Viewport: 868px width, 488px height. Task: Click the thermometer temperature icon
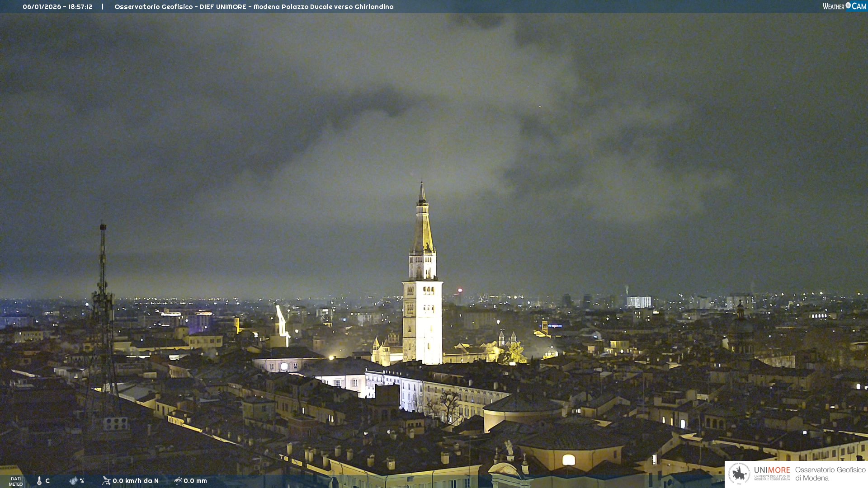(39, 481)
